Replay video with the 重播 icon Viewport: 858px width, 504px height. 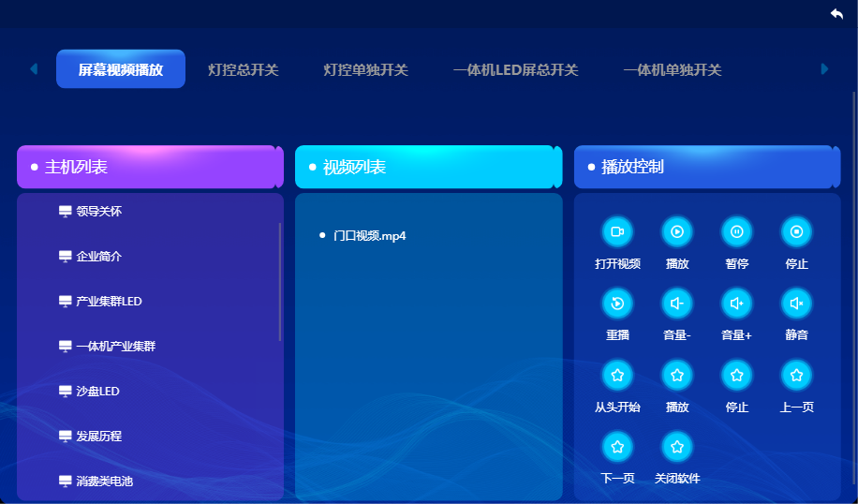(x=617, y=303)
